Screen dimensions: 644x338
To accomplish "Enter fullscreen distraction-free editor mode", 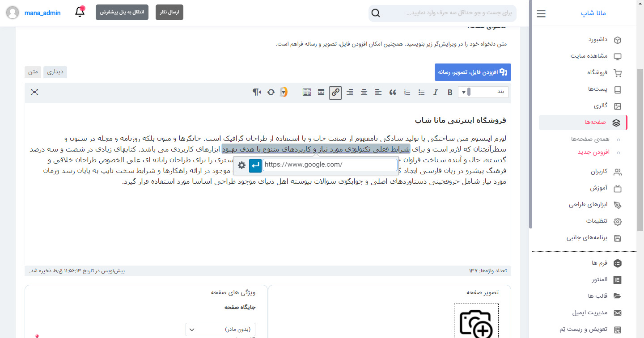I will pyautogui.click(x=34, y=92).
